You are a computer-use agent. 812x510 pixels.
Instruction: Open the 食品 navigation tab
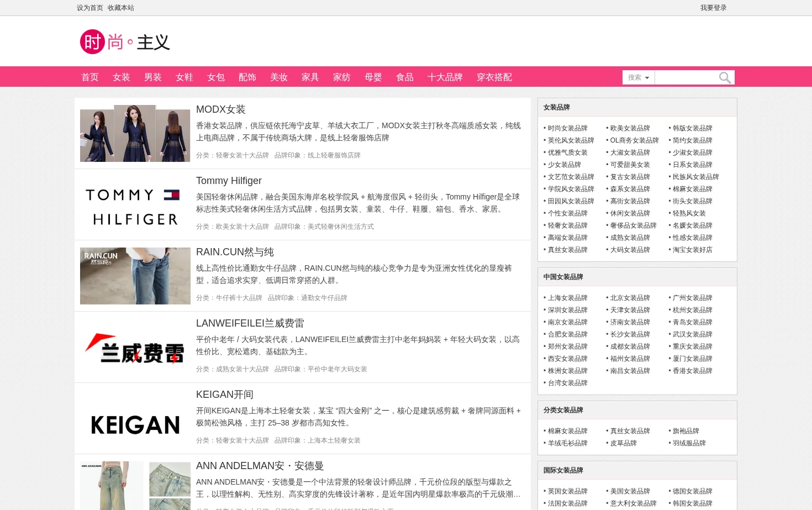point(405,77)
